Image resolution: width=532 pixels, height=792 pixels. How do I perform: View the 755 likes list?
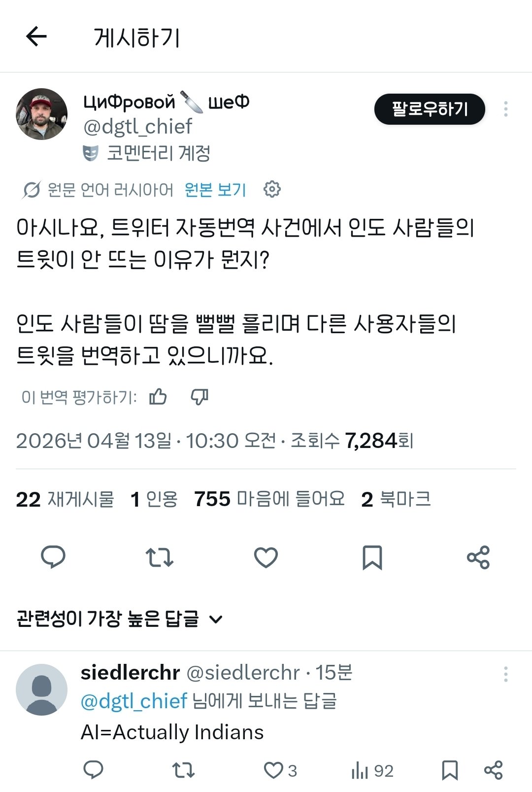click(x=269, y=499)
